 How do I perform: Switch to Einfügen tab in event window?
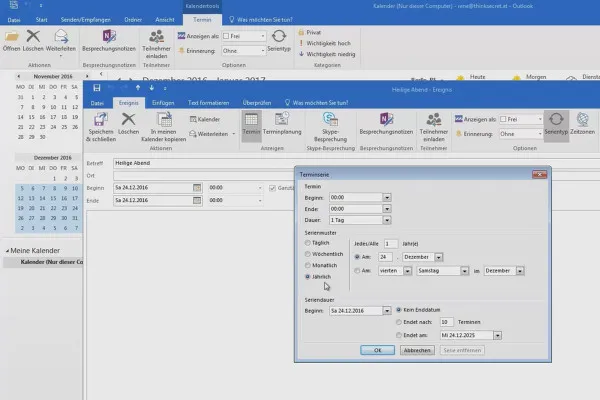[163, 103]
